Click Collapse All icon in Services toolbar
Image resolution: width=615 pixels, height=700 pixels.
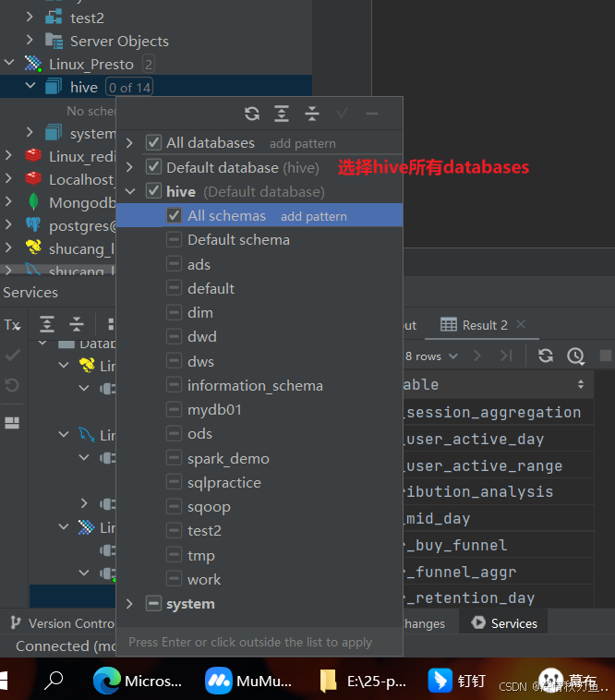coord(77,324)
